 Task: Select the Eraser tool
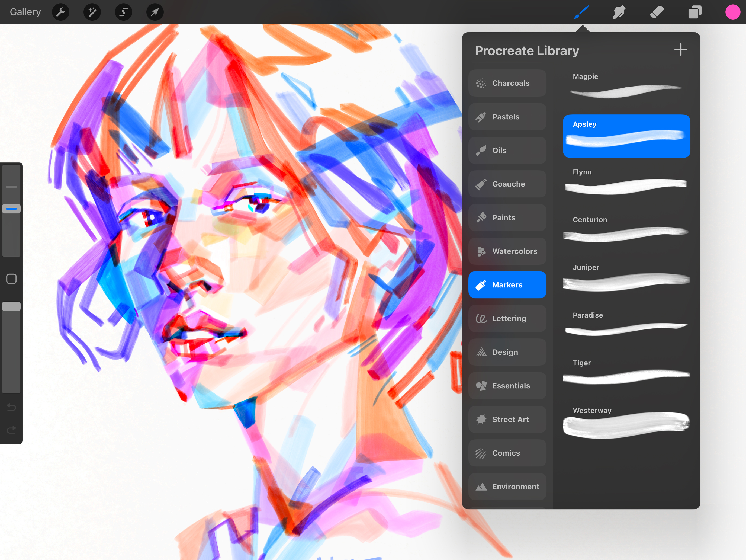click(x=657, y=12)
